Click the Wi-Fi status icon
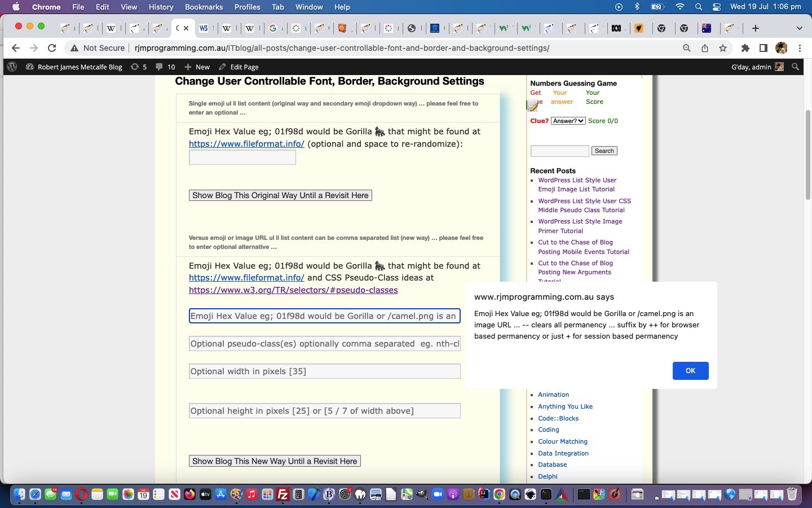Viewport: 812px width, 508px height. [x=679, y=7]
